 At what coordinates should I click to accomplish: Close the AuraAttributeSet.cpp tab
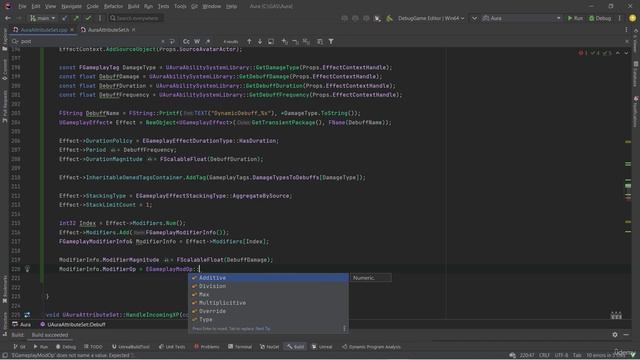72,30
